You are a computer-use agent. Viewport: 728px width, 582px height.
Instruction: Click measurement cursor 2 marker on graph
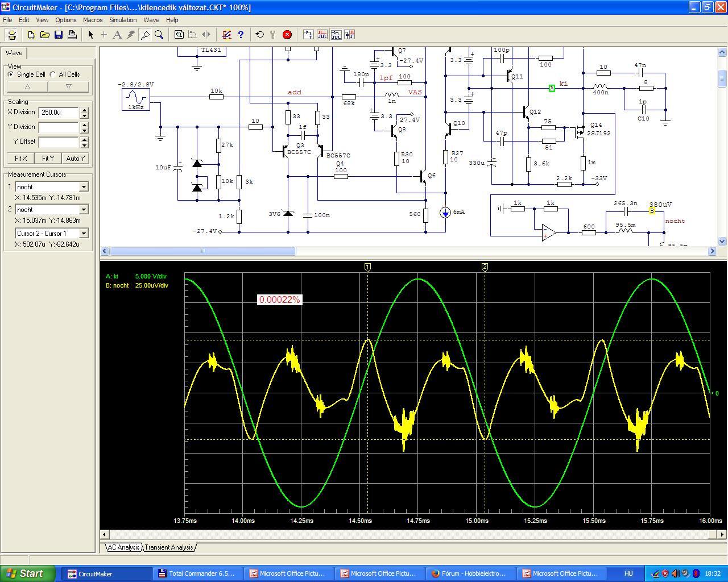(485, 267)
